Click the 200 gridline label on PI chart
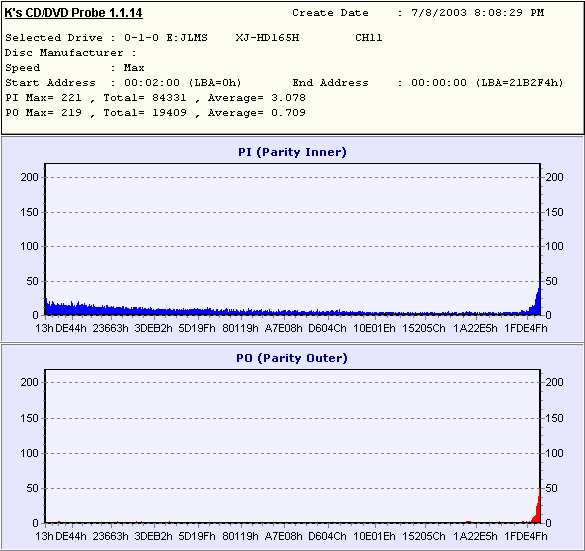Image resolution: width=585 pixels, height=551 pixels. (x=29, y=177)
